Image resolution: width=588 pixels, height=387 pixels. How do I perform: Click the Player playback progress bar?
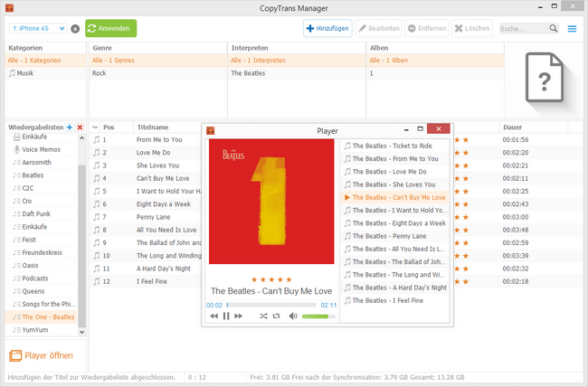tap(271, 306)
